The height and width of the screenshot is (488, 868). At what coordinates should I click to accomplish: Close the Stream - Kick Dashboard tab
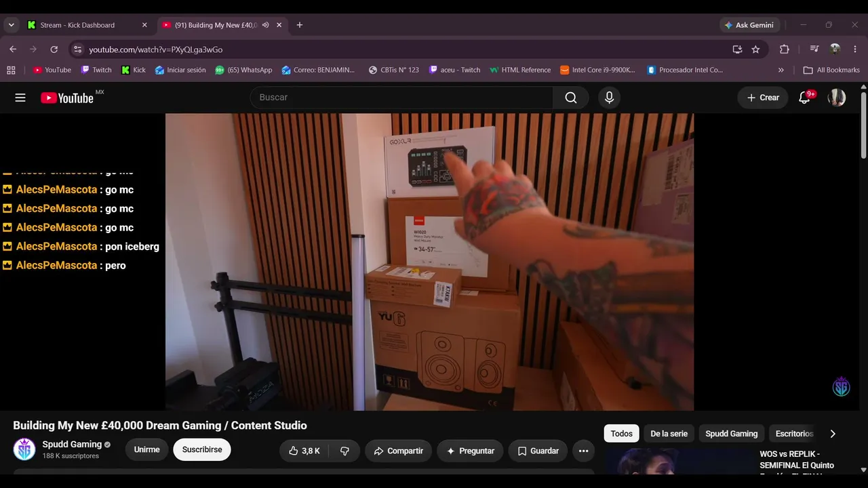pos(144,25)
